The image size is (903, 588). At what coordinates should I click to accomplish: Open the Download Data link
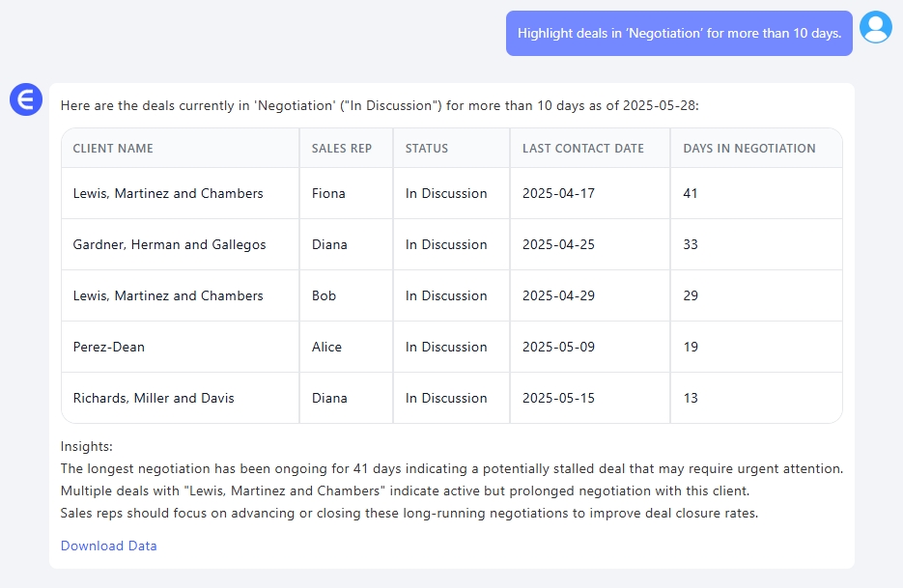coord(108,546)
